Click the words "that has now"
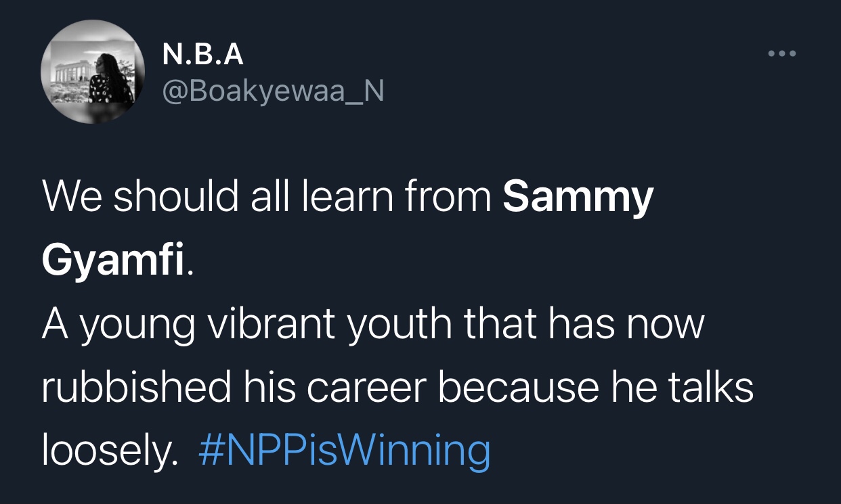 tap(583, 324)
